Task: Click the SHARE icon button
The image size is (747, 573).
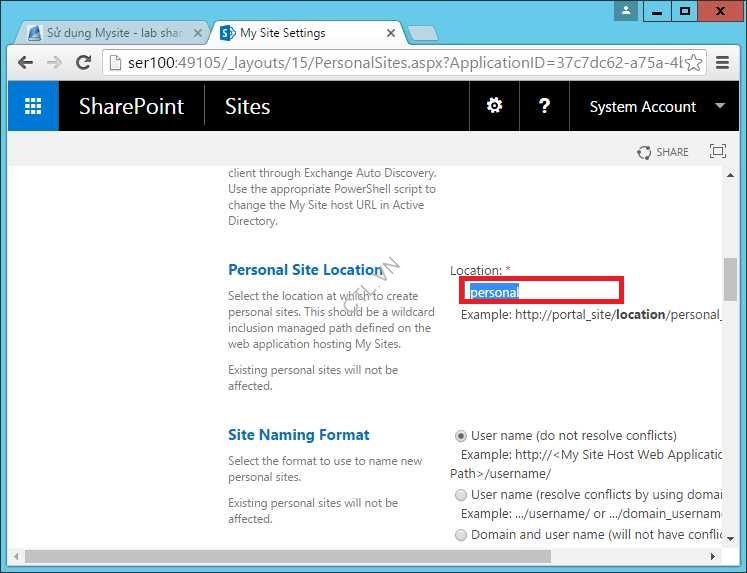Action: coord(662,152)
